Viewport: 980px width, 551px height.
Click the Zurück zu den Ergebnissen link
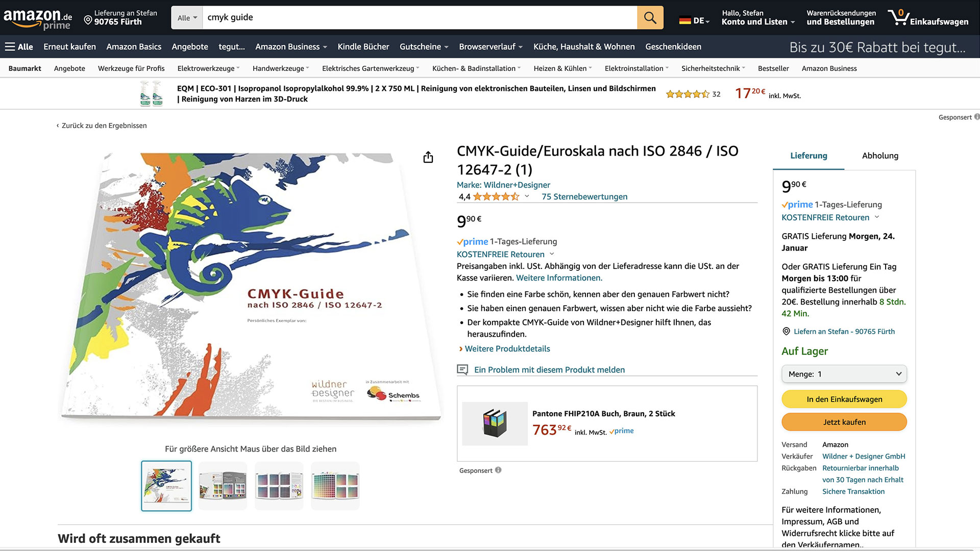pyautogui.click(x=104, y=125)
